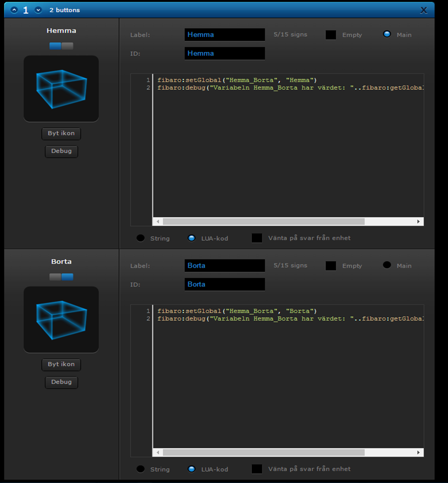Enable the Empty checkbox for Borta
This screenshot has height=483, width=448.
[x=331, y=266]
